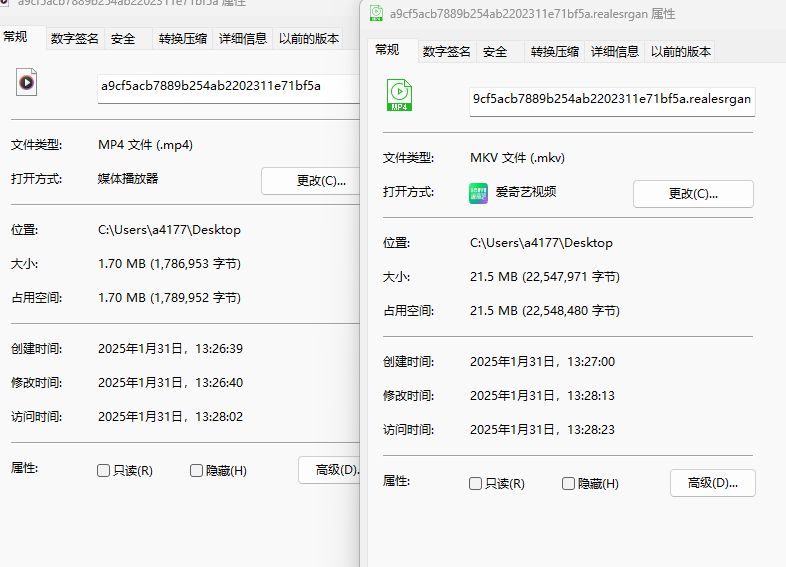Click creation time ending 13:27:00
786x567 pixels.
point(542,361)
